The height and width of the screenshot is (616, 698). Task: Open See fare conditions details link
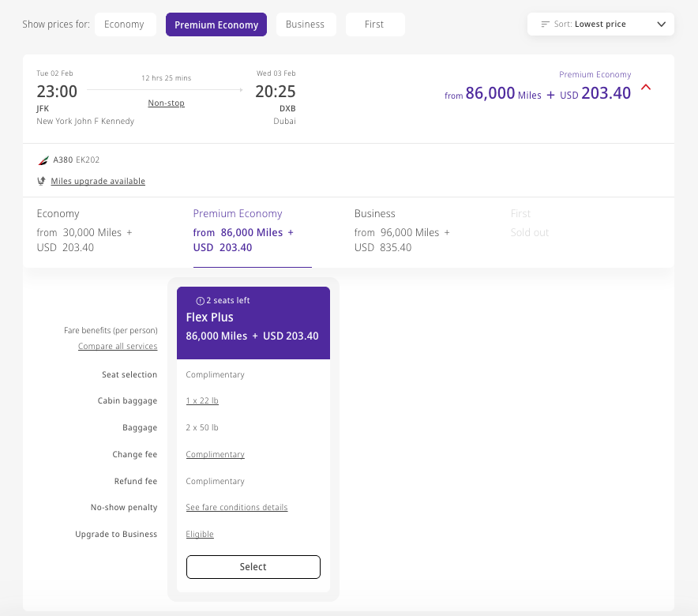coord(237,507)
